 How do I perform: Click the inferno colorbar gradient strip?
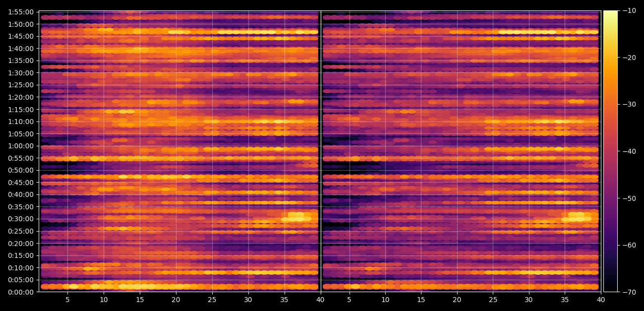click(x=610, y=151)
